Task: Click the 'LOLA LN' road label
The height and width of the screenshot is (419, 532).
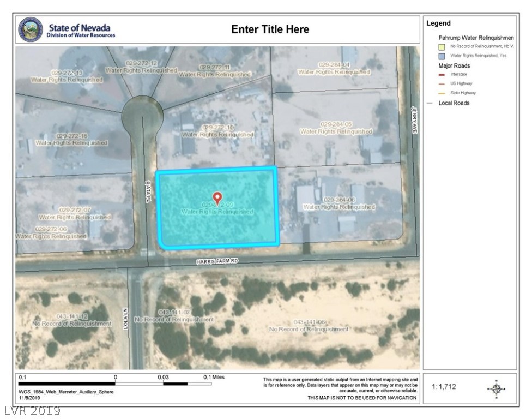Action: pyautogui.click(x=125, y=318)
